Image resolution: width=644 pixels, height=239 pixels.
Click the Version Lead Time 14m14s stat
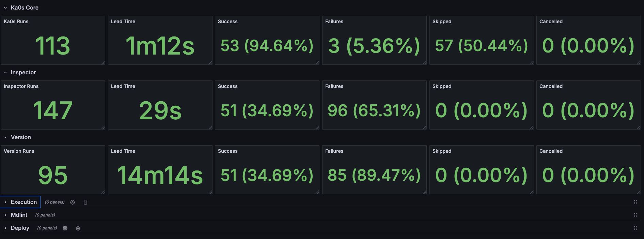click(x=160, y=176)
